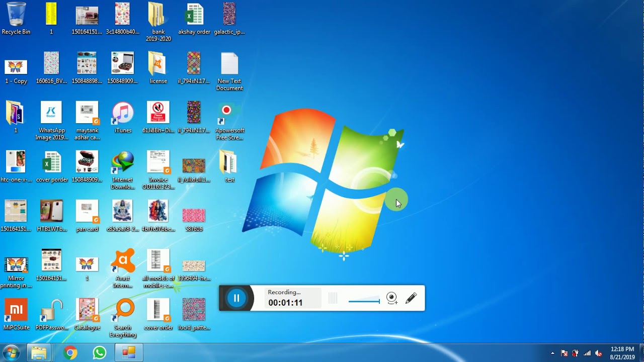The width and height of the screenshot is (644, 362).
Task: Open the pencil annotation tool
Action: (411, 298)
